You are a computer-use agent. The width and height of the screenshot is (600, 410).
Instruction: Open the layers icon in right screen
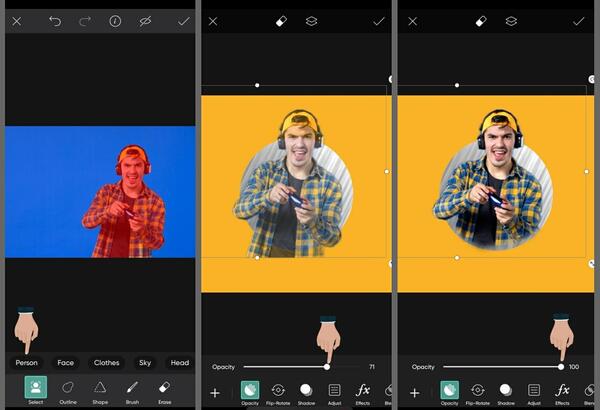coord(511,21)
